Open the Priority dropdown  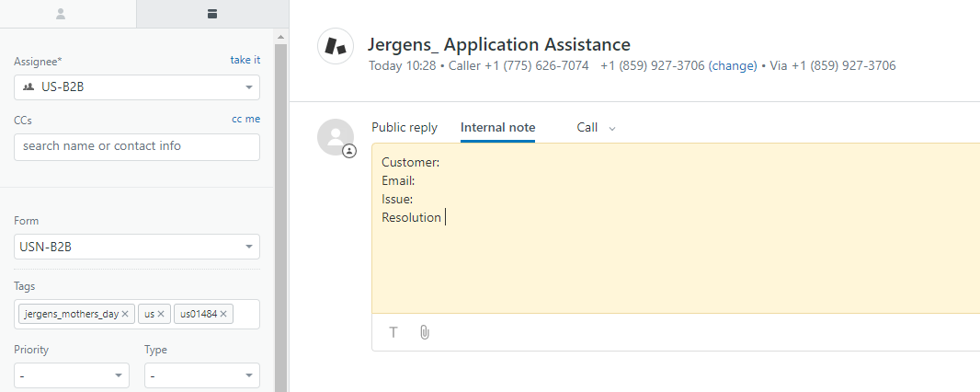point(72,375)
